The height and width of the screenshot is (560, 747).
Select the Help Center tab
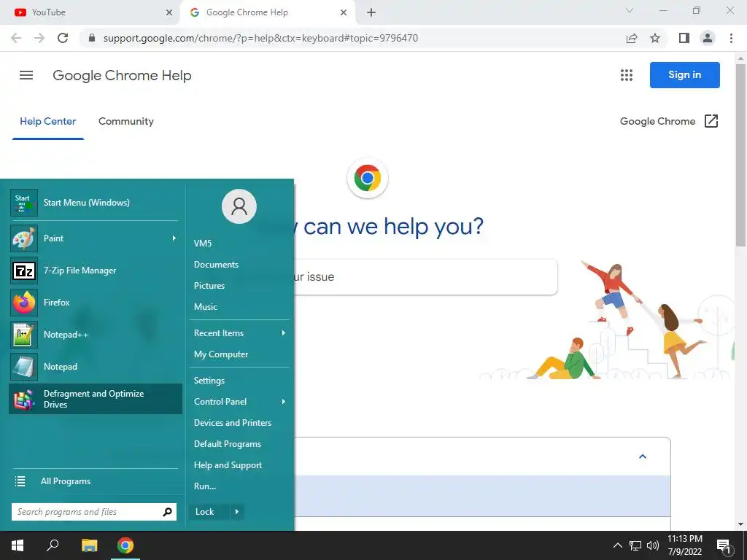coord(47,122)
